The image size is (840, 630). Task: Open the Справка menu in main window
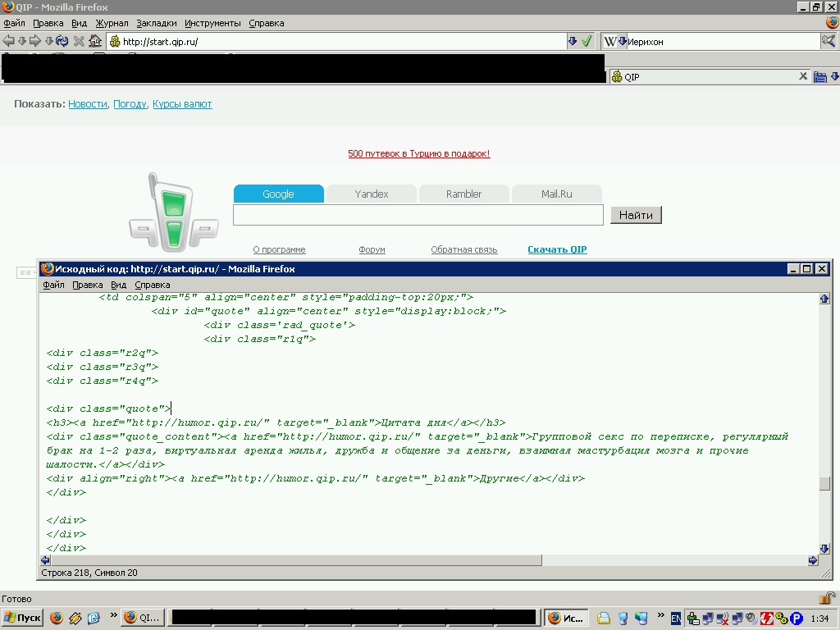267,23
